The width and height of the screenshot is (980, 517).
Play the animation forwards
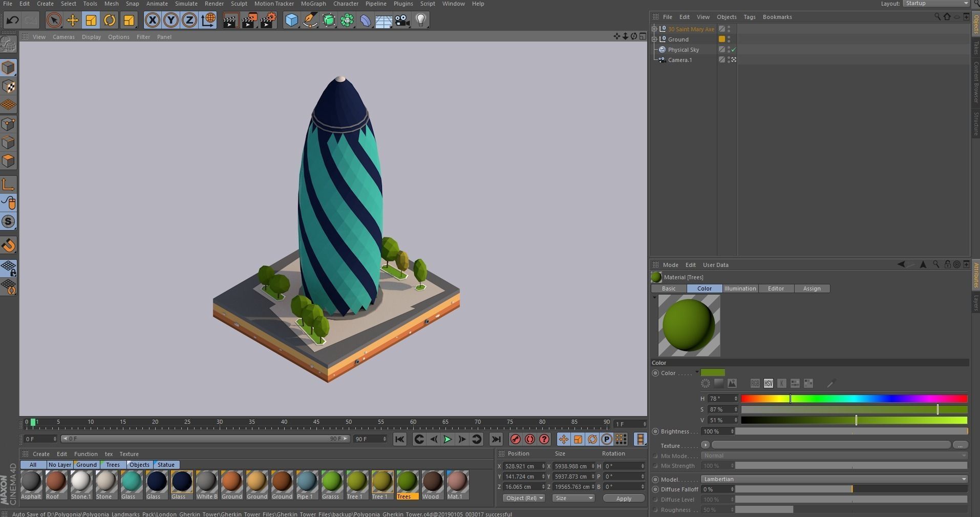[448, 439]
